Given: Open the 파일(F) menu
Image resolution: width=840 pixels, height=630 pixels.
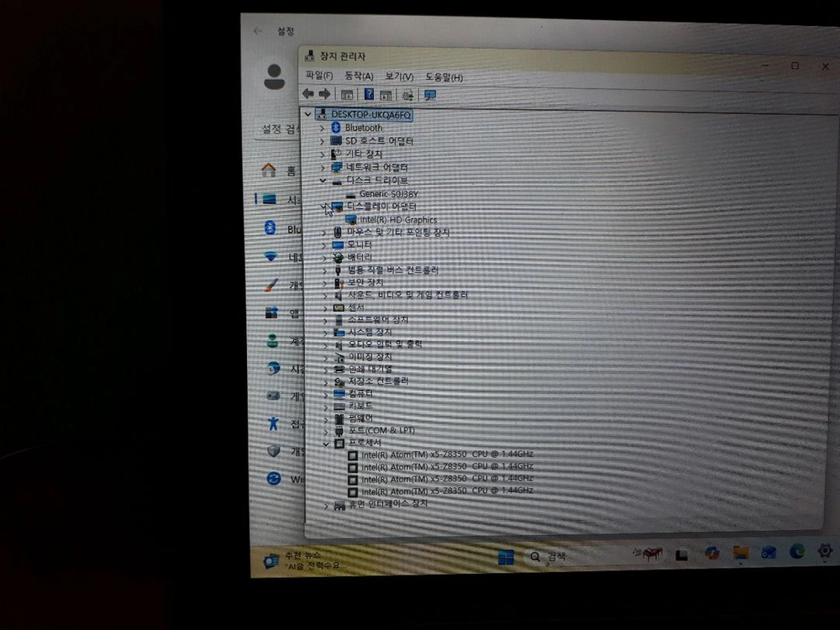Looking at the screenshot, I should (x=318, y=76).
